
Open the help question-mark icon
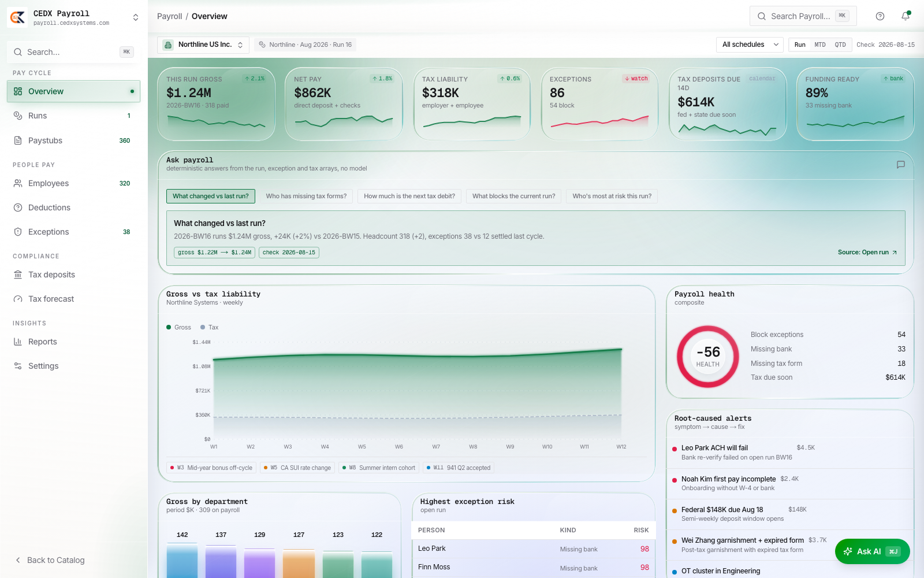880,16
